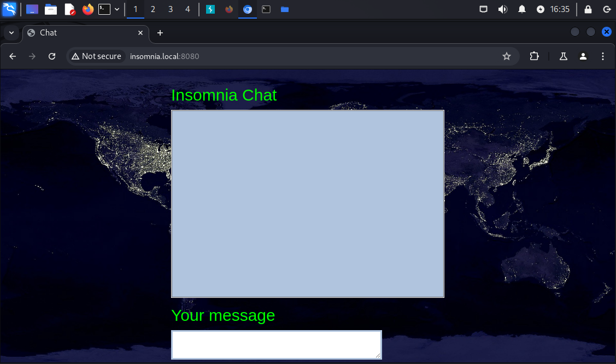The height and width of the screenshot is (364, 616).
Task: Click the volume speaker icon
Action: (502, 9)
